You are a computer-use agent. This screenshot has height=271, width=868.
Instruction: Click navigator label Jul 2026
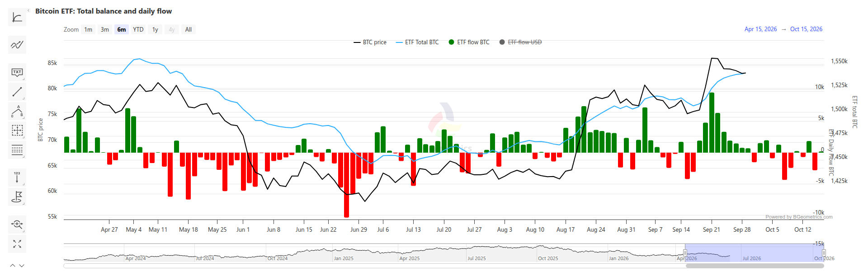[x=752, y=258]
